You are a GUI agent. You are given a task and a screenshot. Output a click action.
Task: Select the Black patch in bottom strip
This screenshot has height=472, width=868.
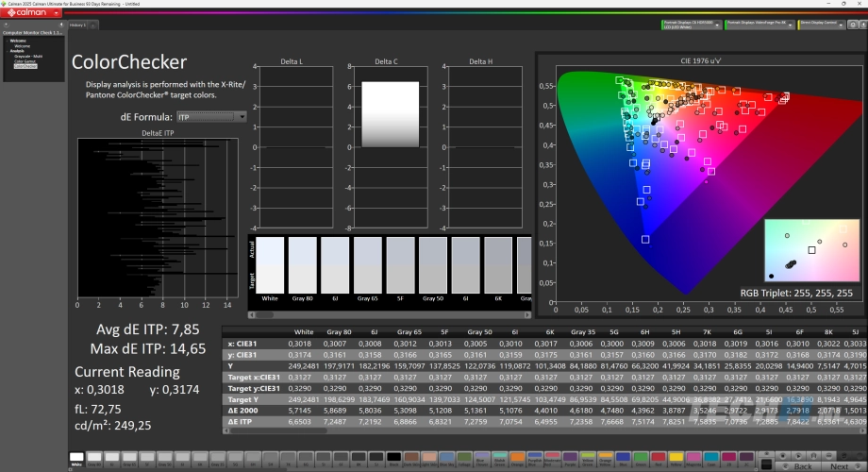pos(393,460)
